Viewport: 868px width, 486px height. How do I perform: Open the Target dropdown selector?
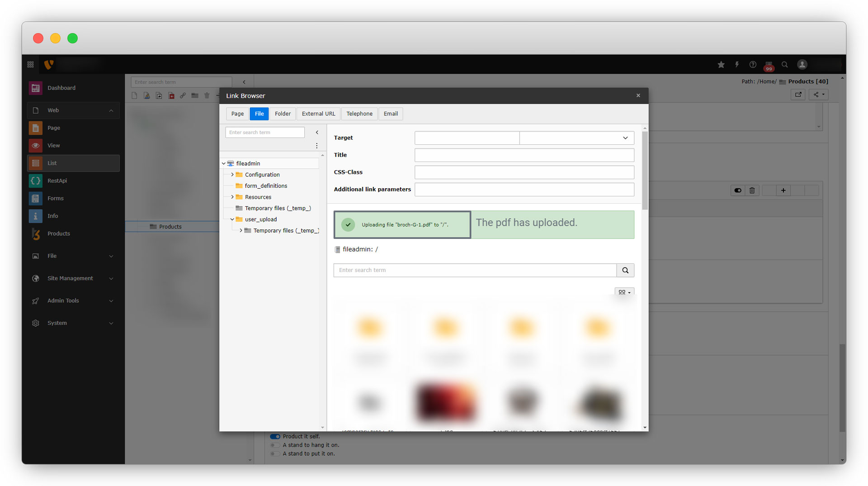[x=576, y=138]
